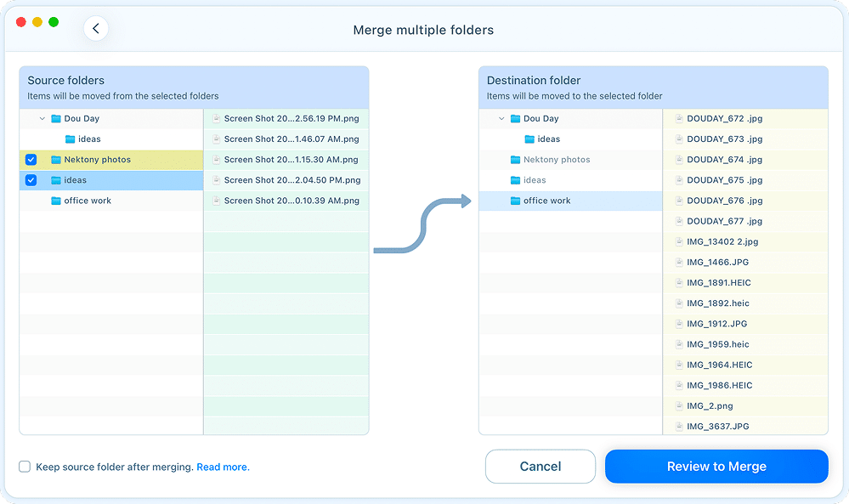Select Dou Day label in Source folders
Screen dimensions: 849x504
(82, 118)
